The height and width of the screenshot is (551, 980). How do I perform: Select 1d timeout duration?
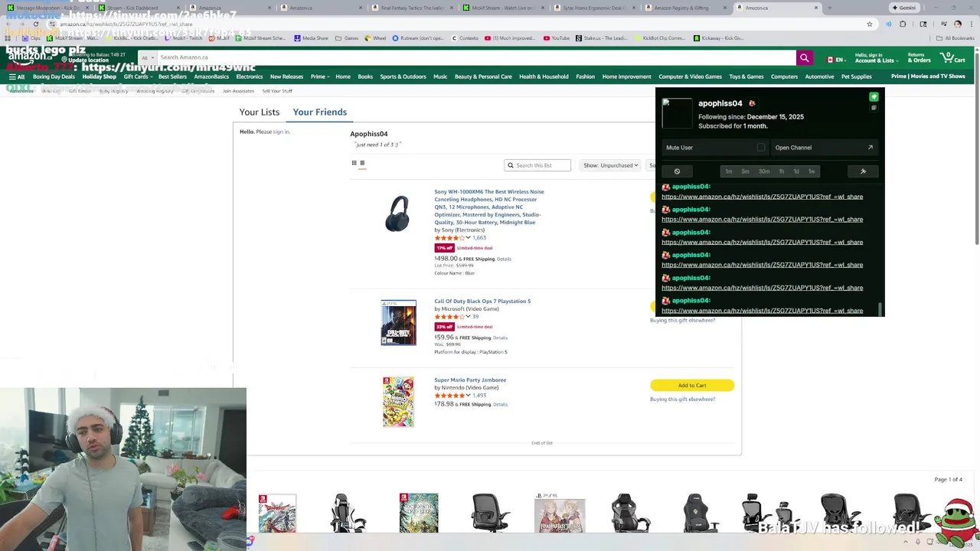796,171
